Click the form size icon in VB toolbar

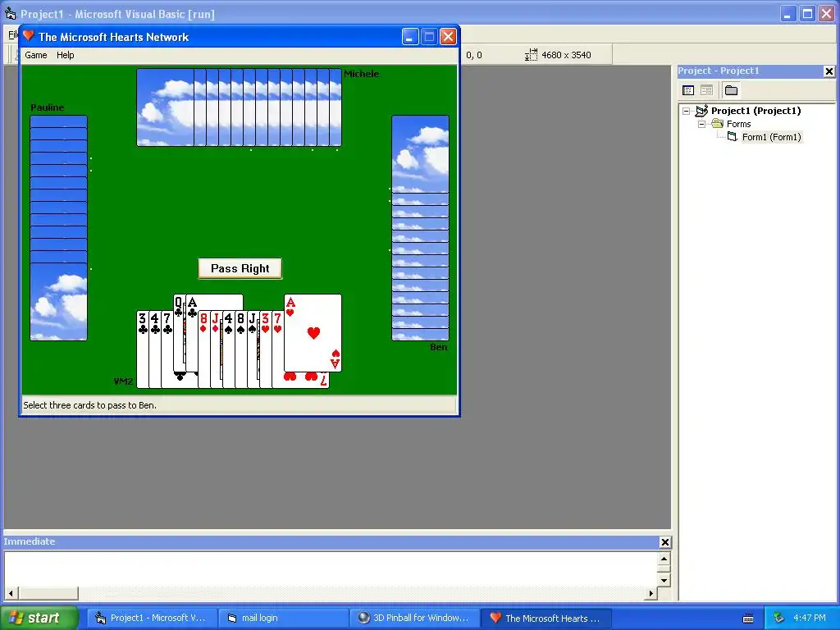(x=531, y=55)
